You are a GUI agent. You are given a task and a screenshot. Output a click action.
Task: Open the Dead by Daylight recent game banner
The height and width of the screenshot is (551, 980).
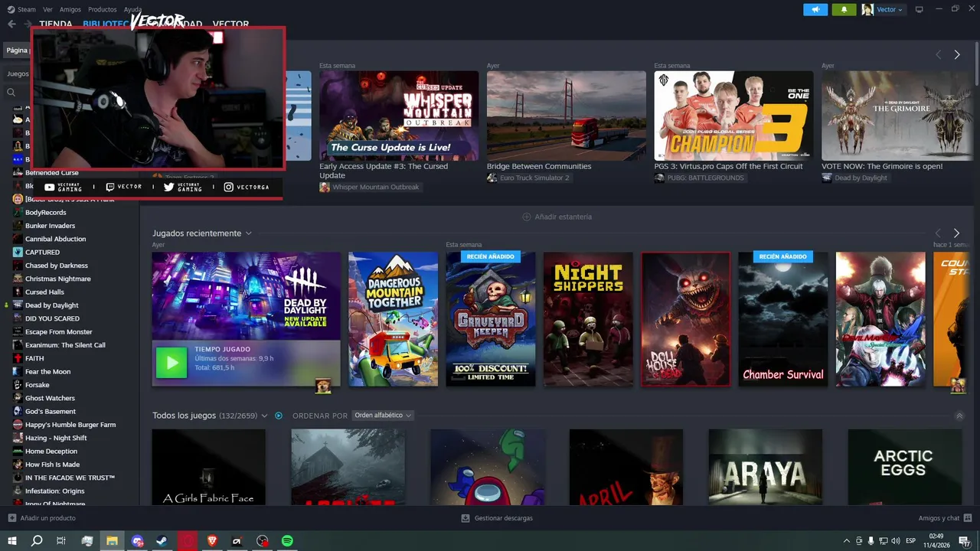coord(246,296)
